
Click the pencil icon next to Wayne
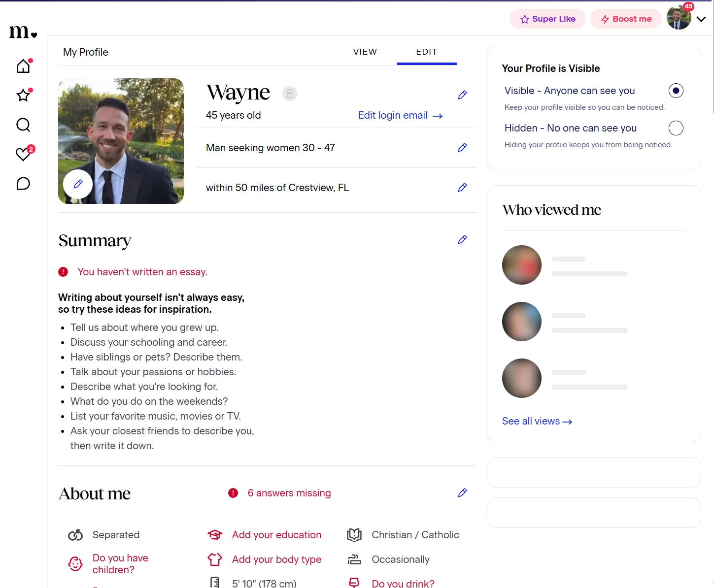(462, 95)
